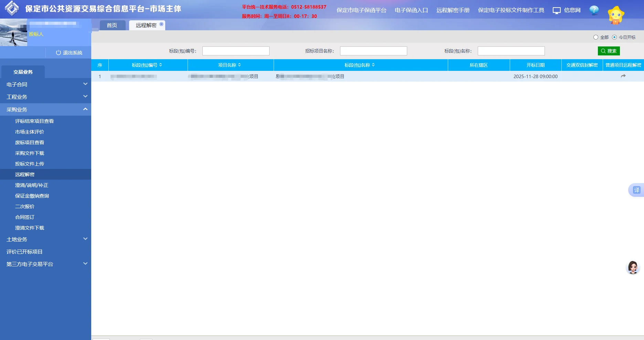Select the 全部 radio option
644x340 pixels.
tap(595, 37)
